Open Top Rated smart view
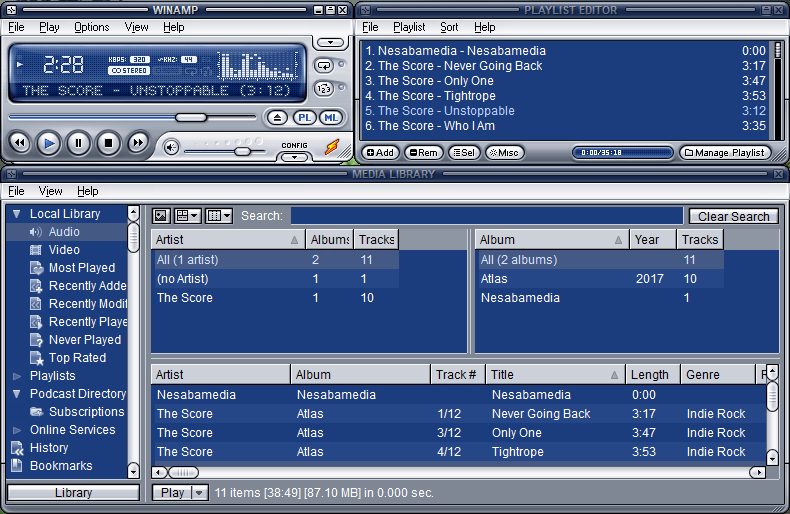Viewport: 790px width, 514px height. [x=77, y=358]
